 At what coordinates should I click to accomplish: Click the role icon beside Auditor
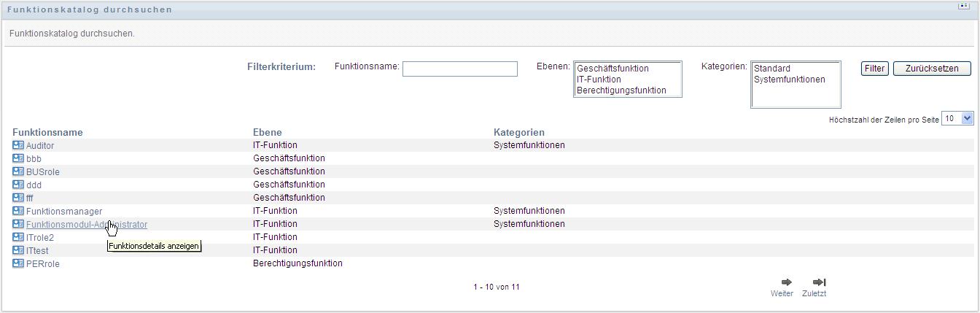pos(18,145)
